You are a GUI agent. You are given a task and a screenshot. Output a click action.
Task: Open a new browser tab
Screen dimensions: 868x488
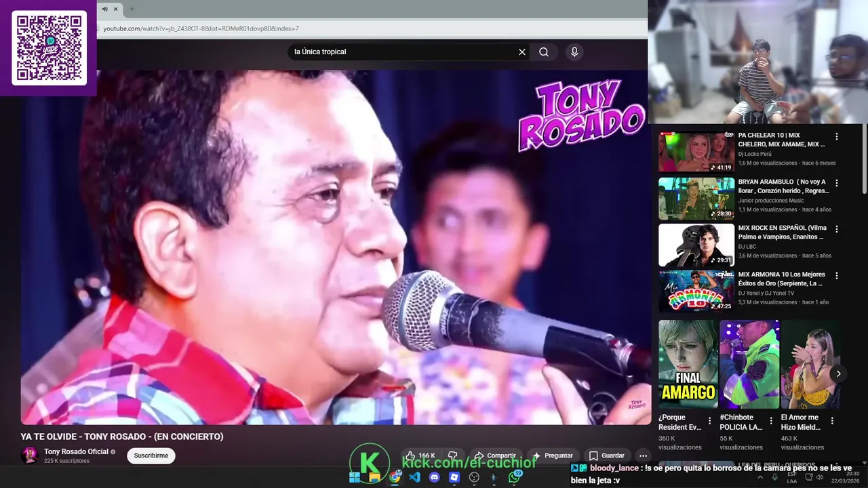coord(132,9)
